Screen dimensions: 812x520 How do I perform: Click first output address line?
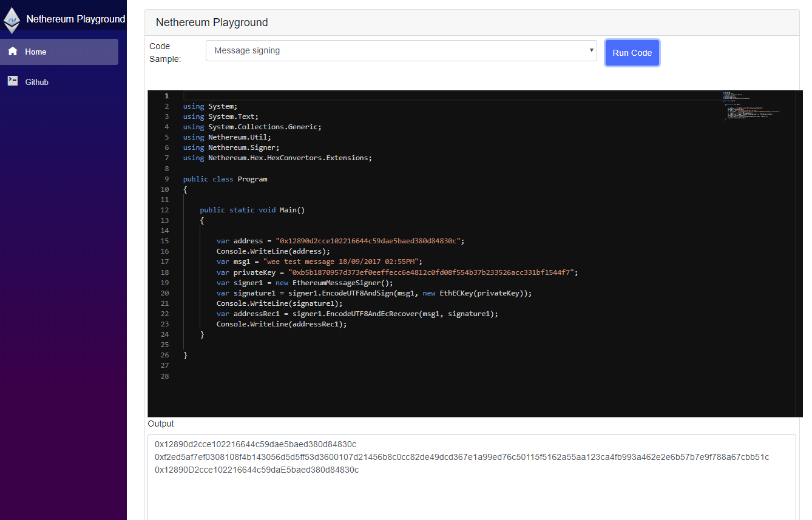pyautogui.click(x=255, y=445)
